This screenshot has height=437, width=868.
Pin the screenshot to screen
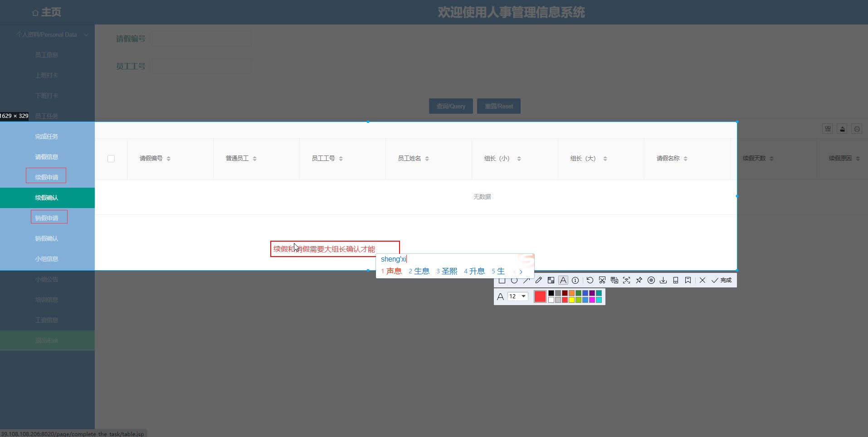click(x=639, y=280)
